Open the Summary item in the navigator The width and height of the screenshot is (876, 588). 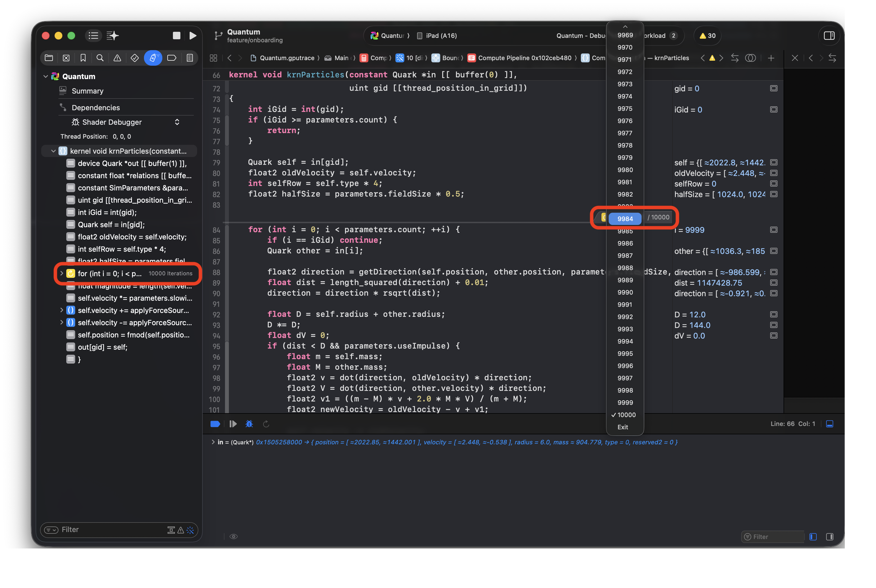click(87, 91)
